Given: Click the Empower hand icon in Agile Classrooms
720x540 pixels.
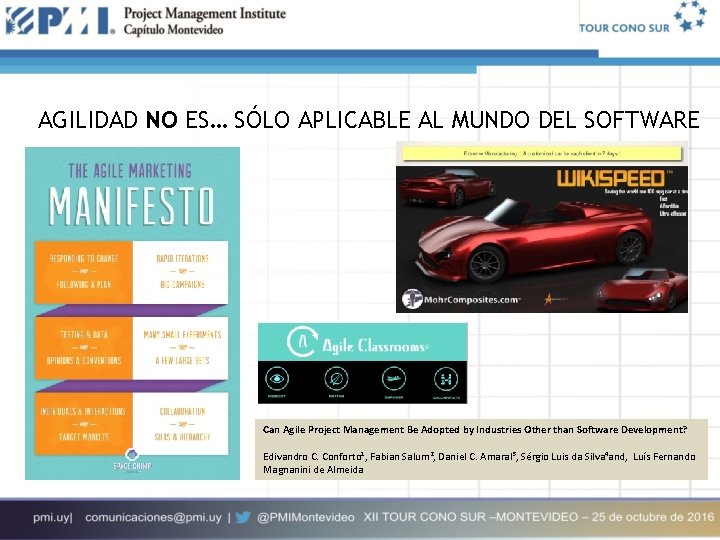Looking at the screenshot, I should [394, 379].
